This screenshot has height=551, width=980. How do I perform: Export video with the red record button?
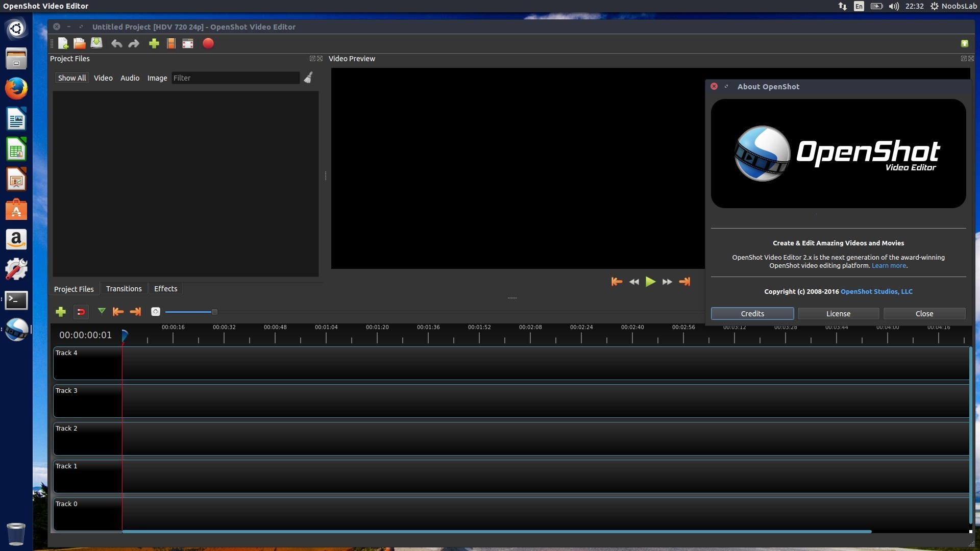(208, 43)
